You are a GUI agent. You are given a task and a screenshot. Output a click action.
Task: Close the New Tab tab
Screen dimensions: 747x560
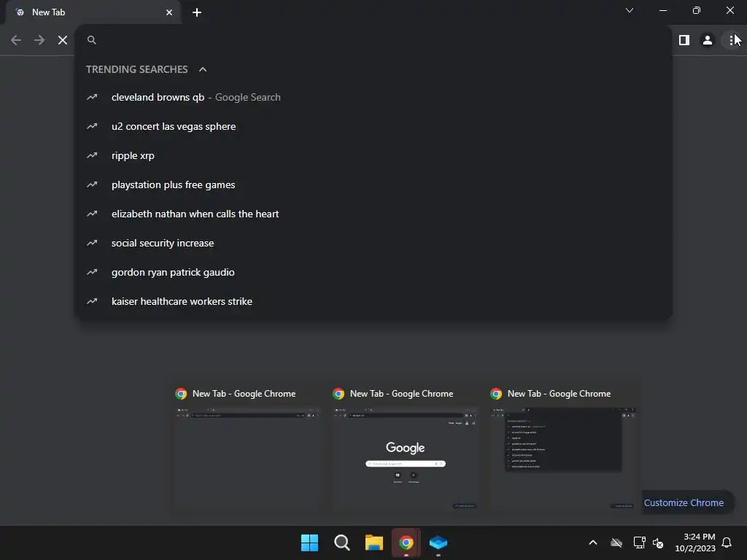pyautogui.click(x=169, y=12)
